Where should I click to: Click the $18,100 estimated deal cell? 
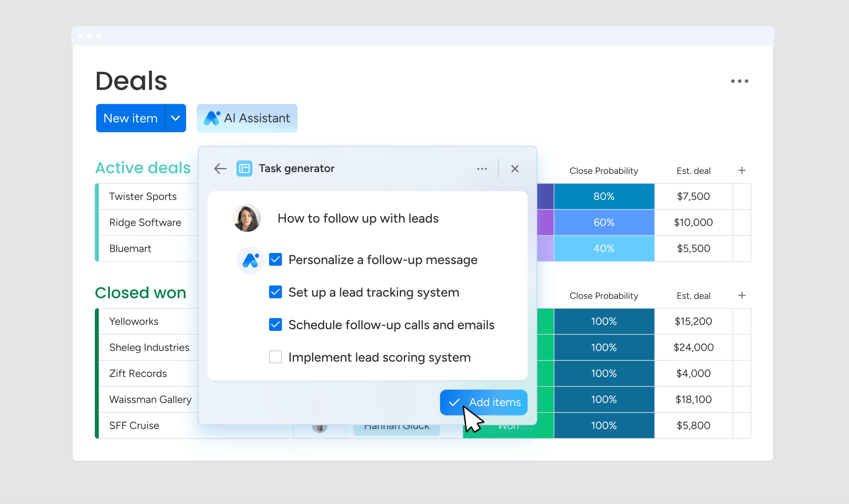693,399
